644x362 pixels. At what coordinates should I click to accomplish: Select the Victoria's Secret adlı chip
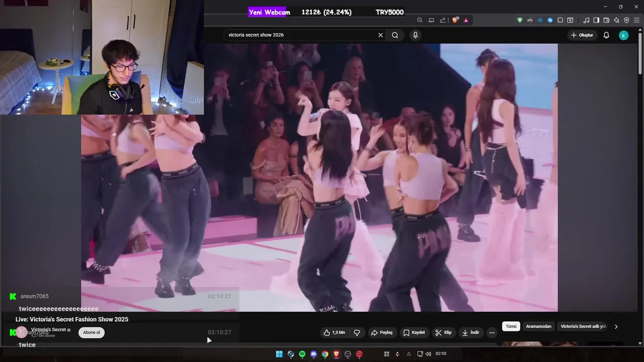pos(584,326)
